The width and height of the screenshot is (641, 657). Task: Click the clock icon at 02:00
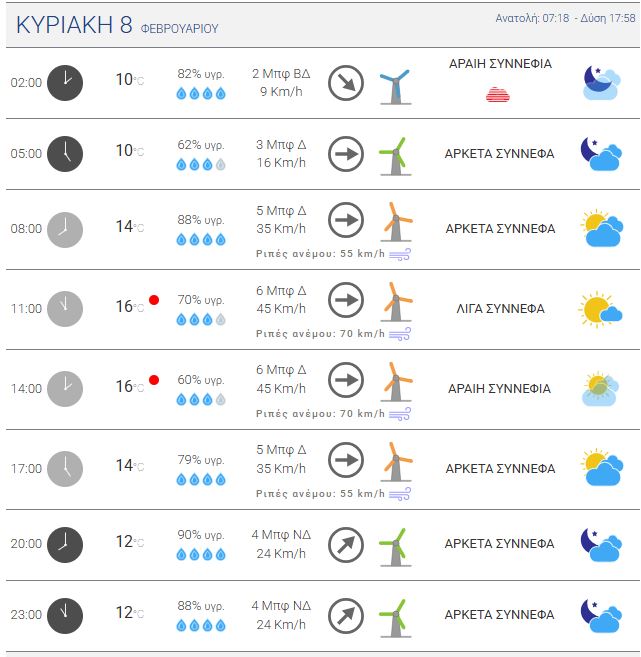pyautogui.click(x=65, y=82)
